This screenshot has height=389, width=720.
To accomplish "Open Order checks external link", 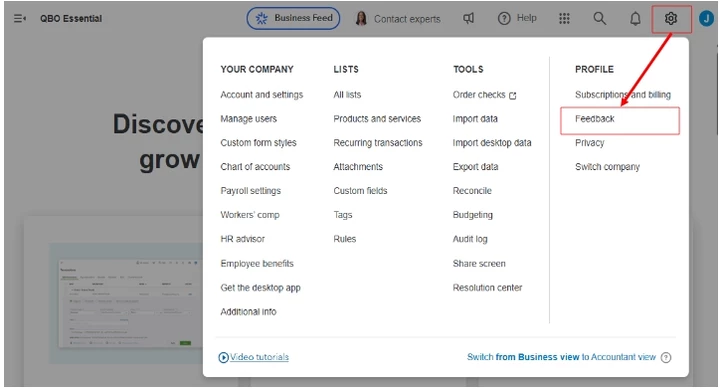I will tap(484, 95).
